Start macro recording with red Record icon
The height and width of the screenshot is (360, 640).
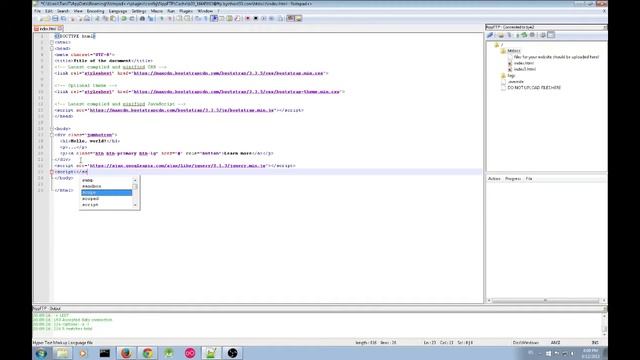pyautogui.click(x=248, y=18)
